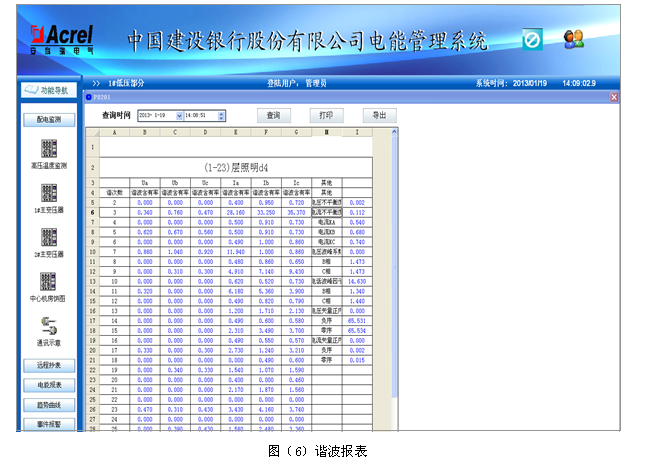Click the 高压温度监测 cabinet icon
This screenshot has height=464, width=672.
(49, 148)
